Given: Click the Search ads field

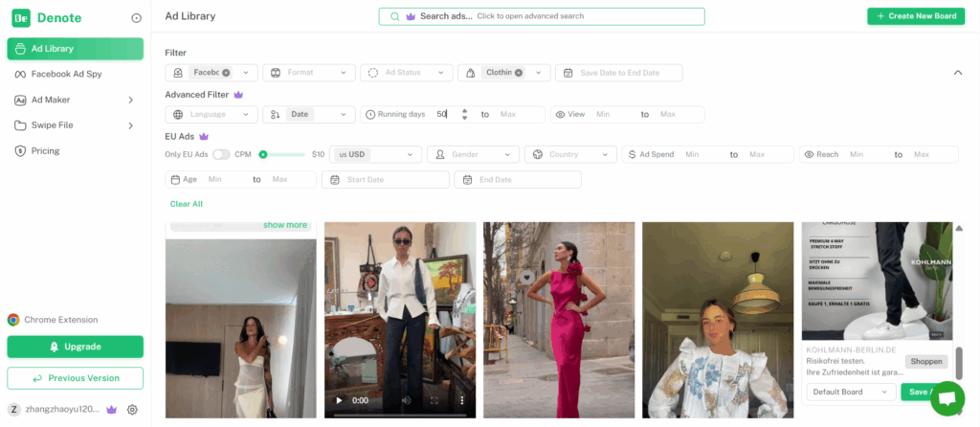Looking at the screenshot, I should [x=542, y=16].
